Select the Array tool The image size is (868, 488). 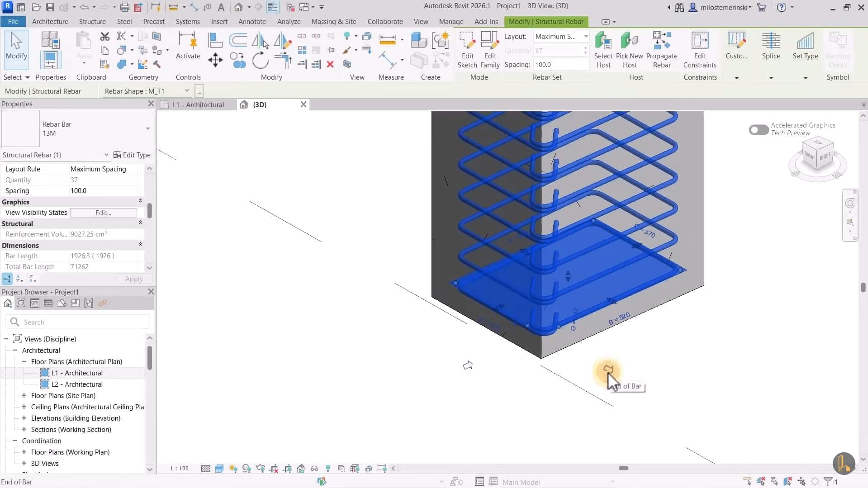coord(302,50)
